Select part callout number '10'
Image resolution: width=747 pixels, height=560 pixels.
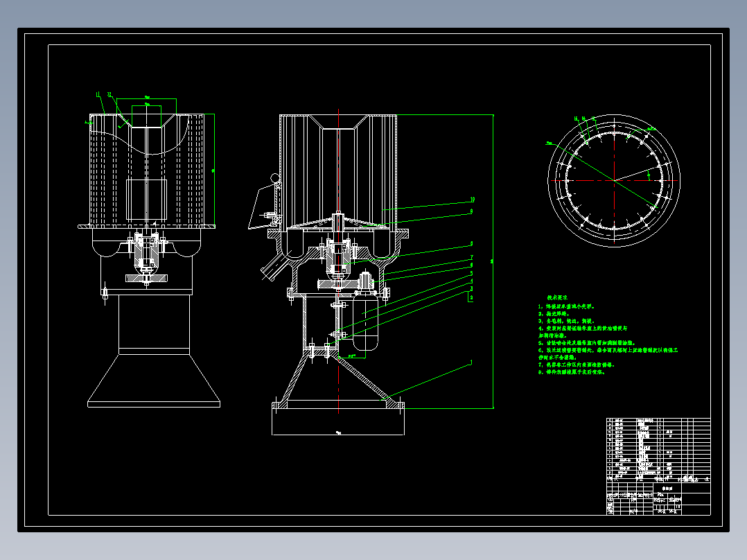[472, 199]
